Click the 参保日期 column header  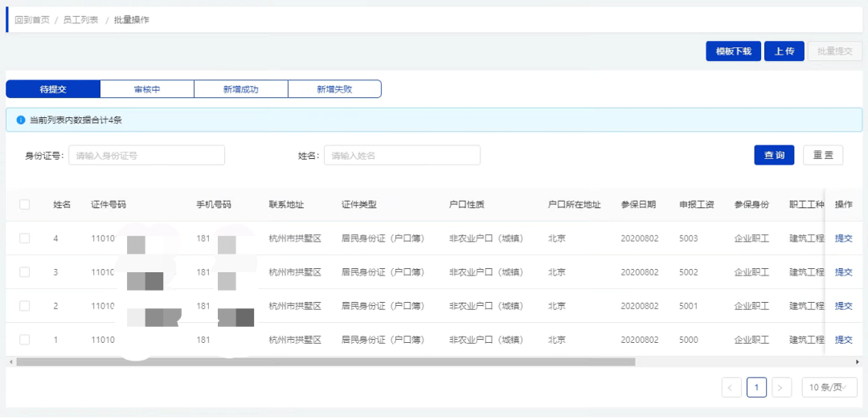click(638, 205)
